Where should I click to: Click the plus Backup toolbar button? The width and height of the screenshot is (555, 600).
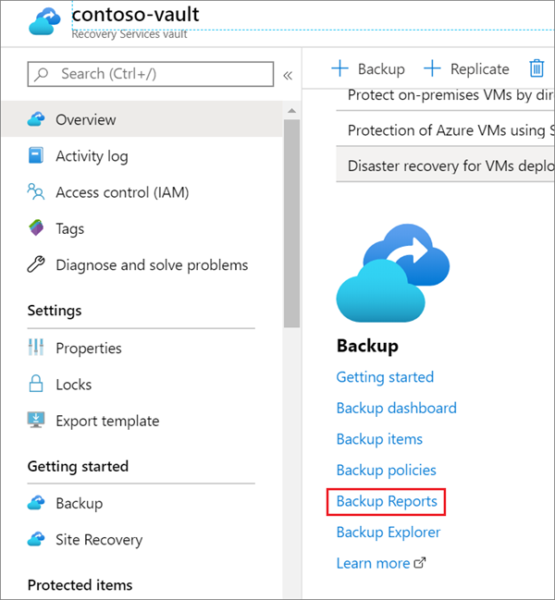(x=368, y=69)
